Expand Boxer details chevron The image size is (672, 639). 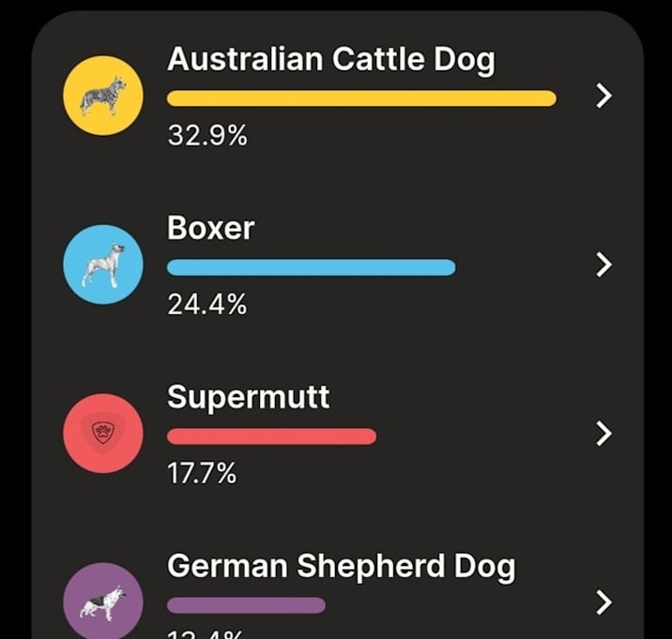pos(603,265)
